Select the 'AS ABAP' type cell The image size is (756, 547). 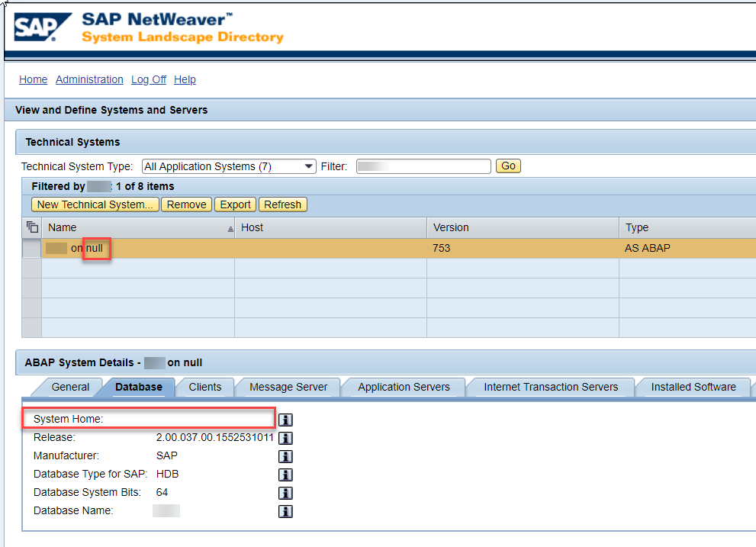click(x=687, y=249)
